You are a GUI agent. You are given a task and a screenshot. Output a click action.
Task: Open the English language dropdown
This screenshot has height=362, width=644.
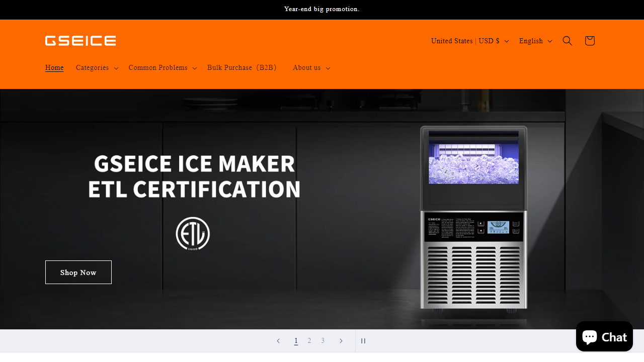536,41
